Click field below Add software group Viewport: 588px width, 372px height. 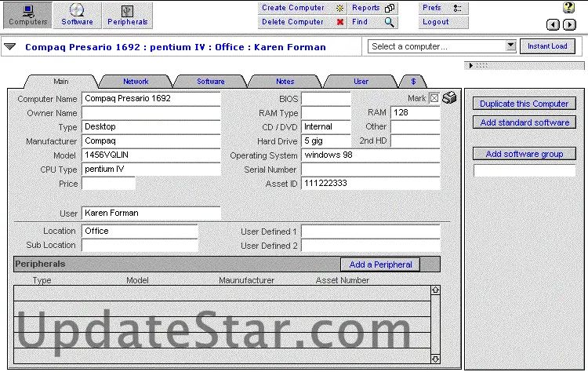coord(524,171)
